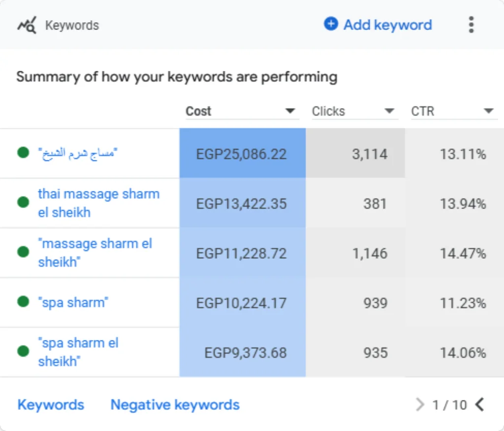Click the EGP25,086.22 cost cell
Viewport: 504px width, 431px height.
point(242,153)
